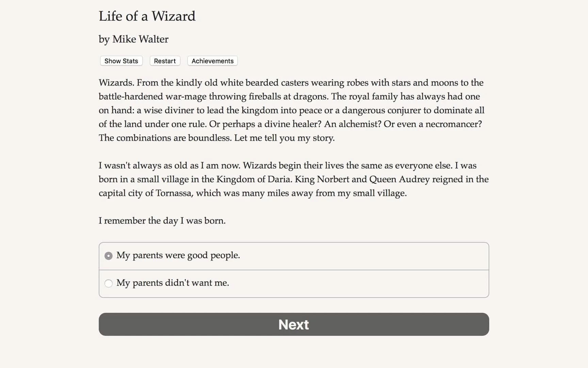Click the author name 'by Mike Walter'
The width and height of the screenshot is (588, 368).
(133, 39)
